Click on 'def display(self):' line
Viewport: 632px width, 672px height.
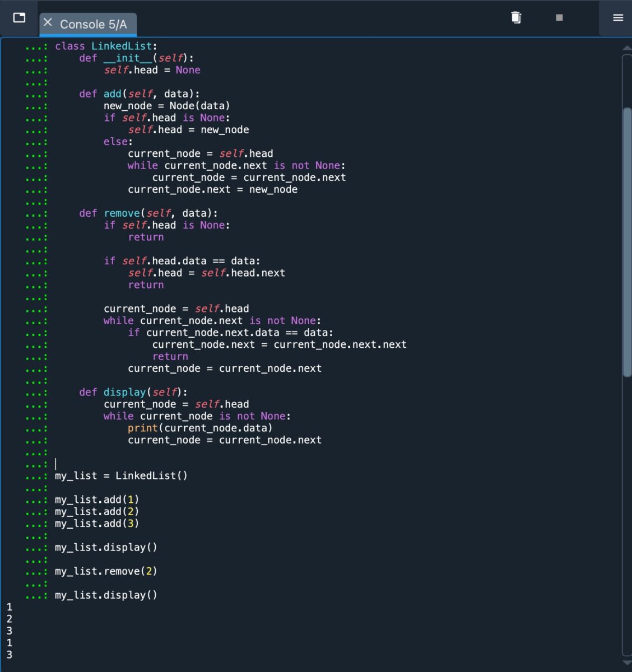coord(133,392)
